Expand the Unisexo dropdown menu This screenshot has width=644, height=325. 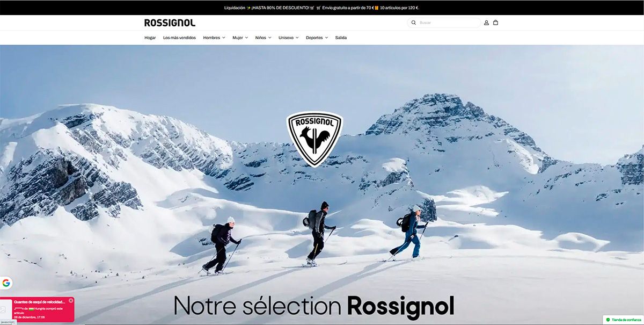[288, 38]
